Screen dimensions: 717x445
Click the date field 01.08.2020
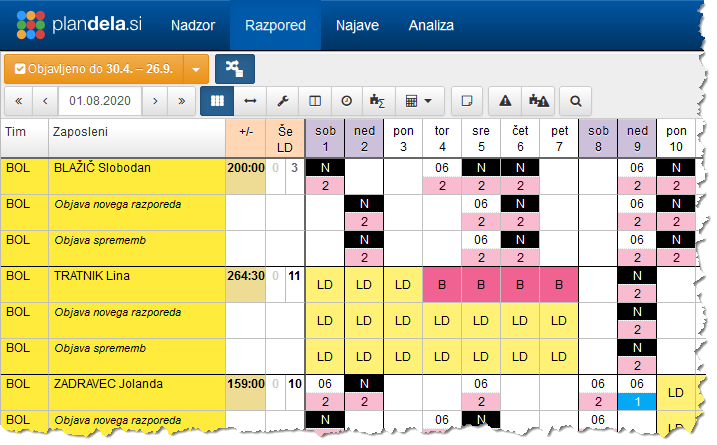point(100,100)
